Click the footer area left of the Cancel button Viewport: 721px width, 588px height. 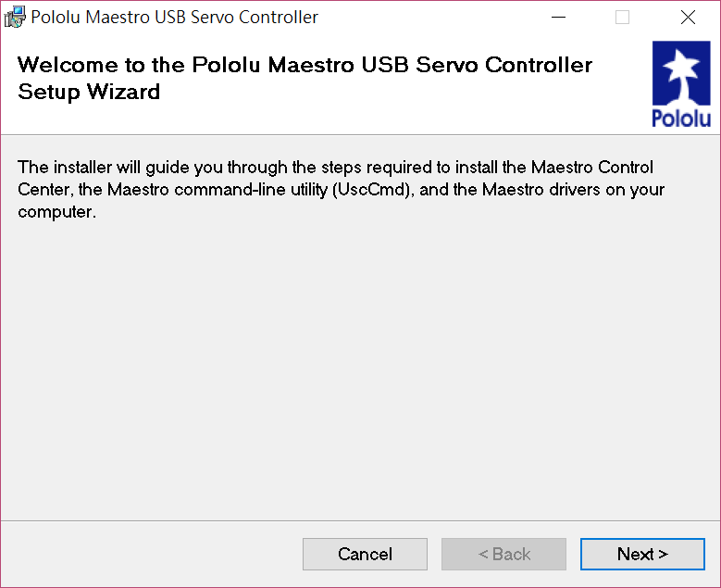152,554
